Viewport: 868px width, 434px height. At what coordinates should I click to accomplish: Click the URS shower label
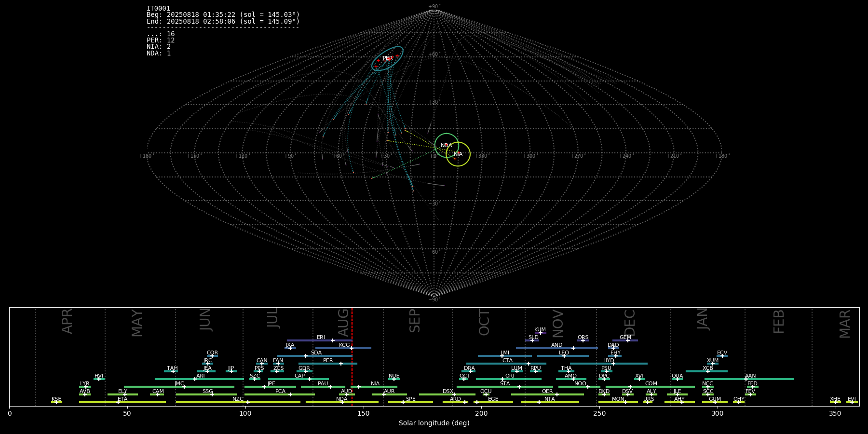click(649, 399)
